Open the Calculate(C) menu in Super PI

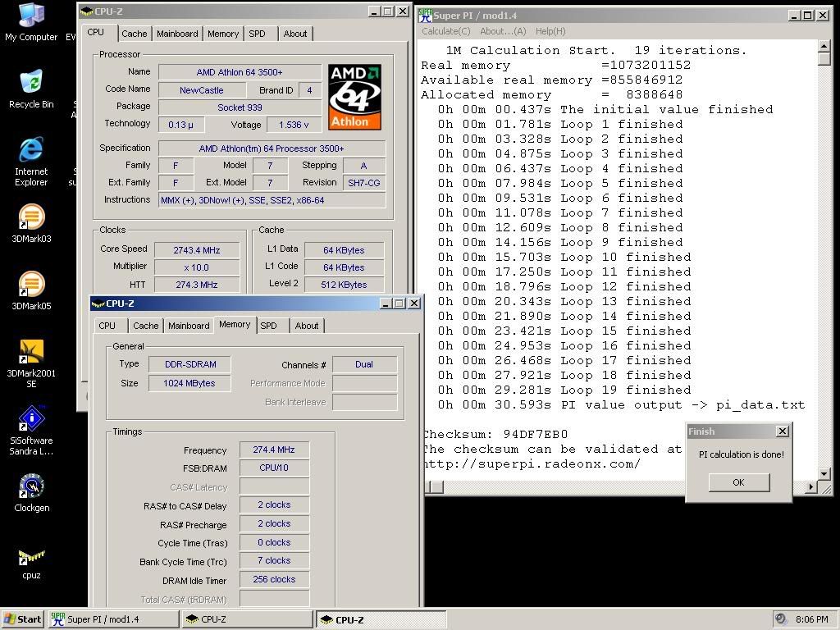(x=445, y=31)
